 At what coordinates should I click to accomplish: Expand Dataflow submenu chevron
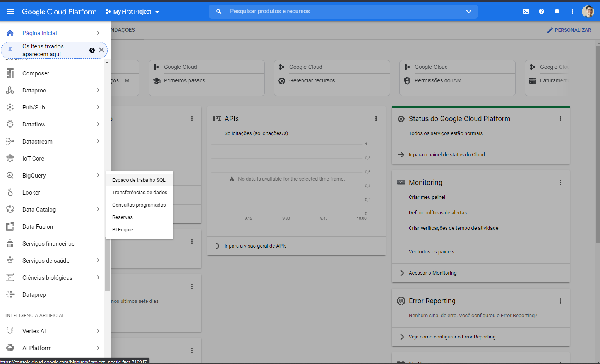[98, 124]
